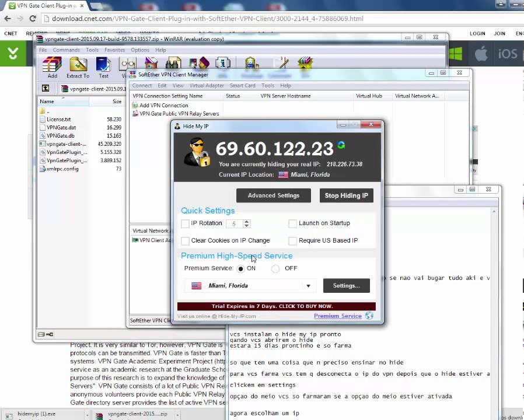Viewport: 524px width, 420px height.
Task: Tick Require US Based IP checkbox
Action: (x=292, y=240)
